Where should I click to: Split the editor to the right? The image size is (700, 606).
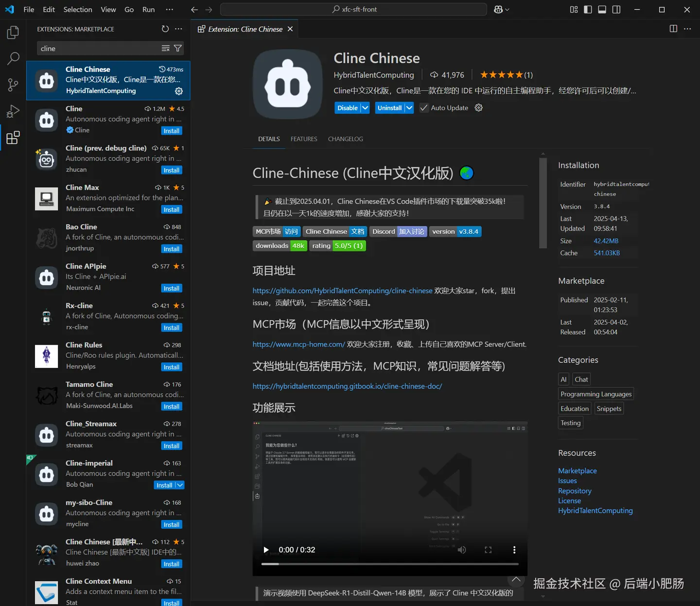click(x=673, y=29)
